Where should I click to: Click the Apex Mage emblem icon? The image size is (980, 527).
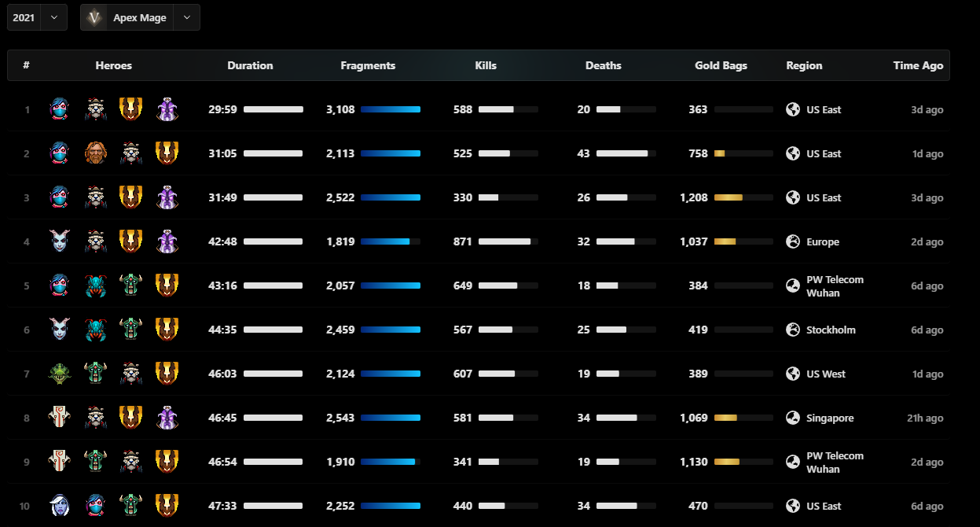tap(94, 17)
